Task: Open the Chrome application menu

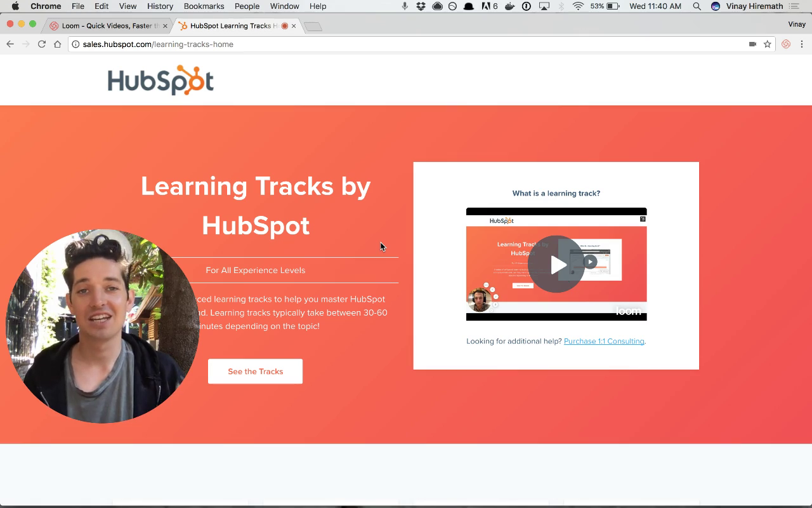Action: tap(46, 6)
